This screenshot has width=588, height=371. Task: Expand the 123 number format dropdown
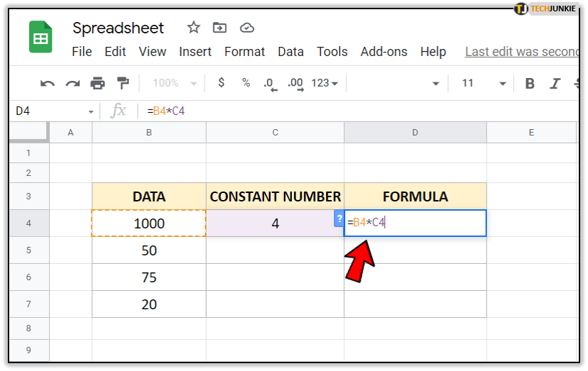pyautogui.click(x=325, y=83)
